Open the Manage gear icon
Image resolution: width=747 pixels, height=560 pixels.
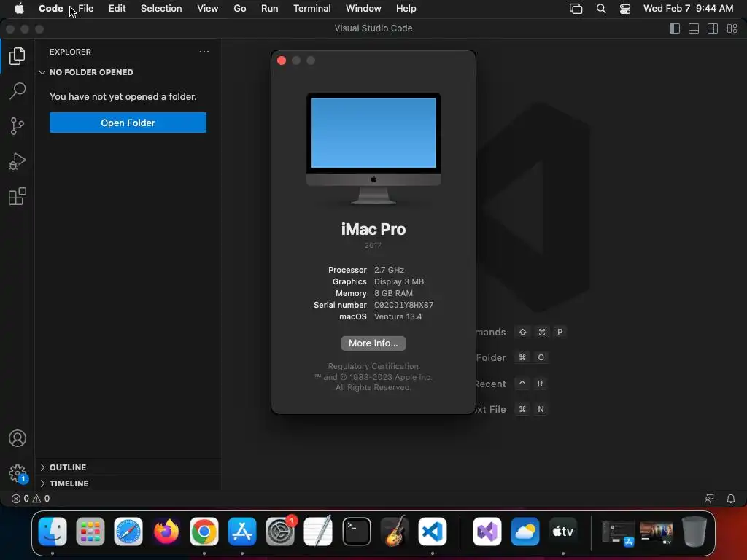18,473
